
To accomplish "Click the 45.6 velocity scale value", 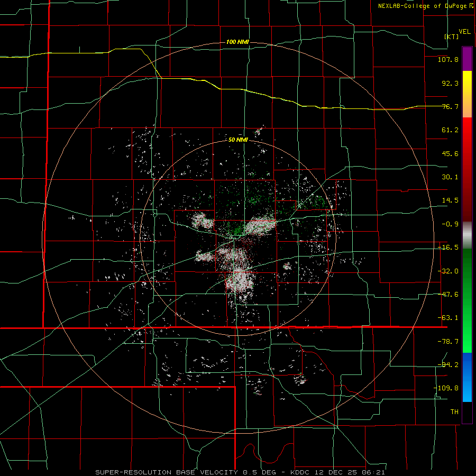I will click(x=450, y=153).
